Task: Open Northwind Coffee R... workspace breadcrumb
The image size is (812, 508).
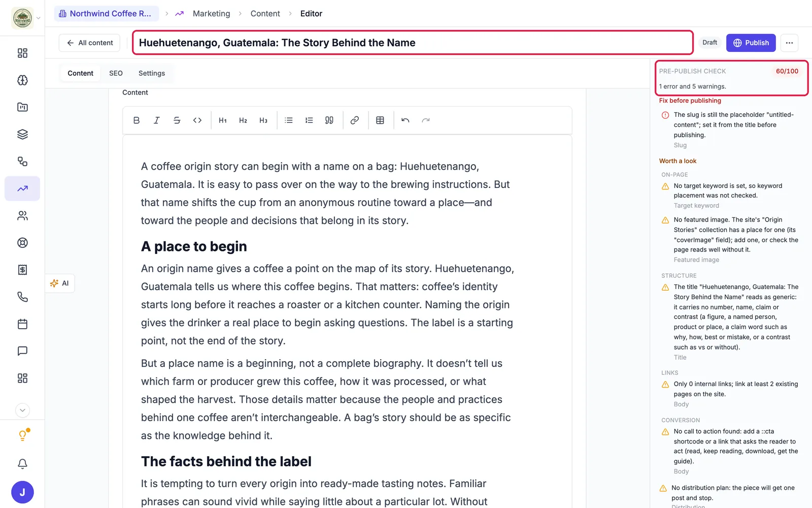Action: coord(106,14)
